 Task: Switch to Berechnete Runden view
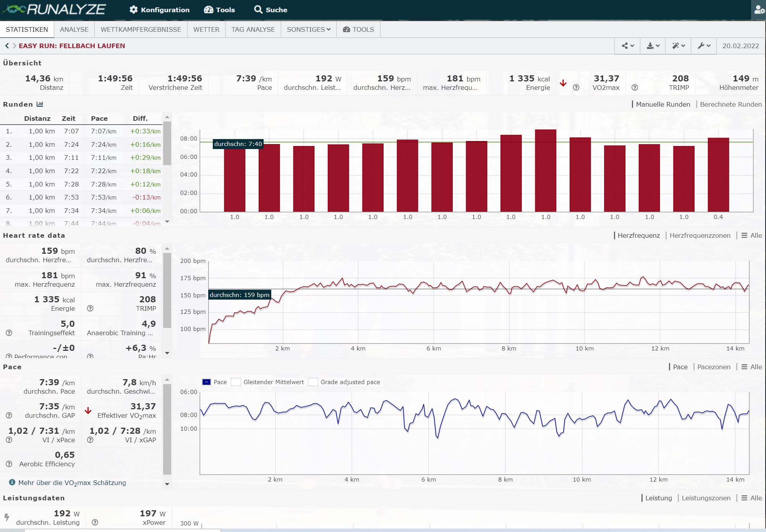point(730,104)
